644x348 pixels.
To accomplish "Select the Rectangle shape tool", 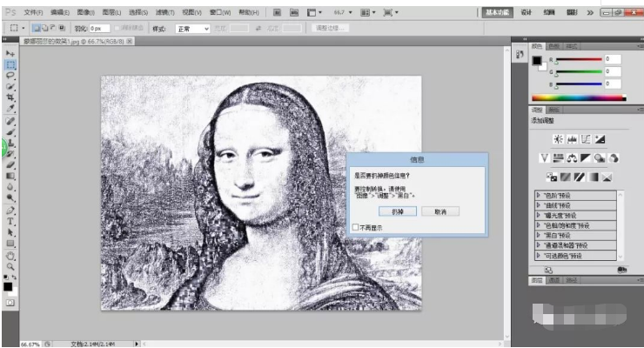I will (10, 244).
